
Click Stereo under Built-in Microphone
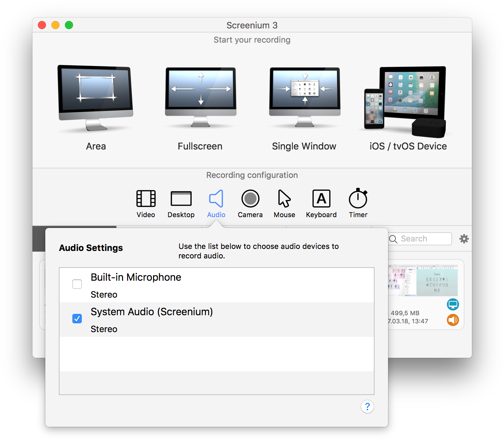104,295
